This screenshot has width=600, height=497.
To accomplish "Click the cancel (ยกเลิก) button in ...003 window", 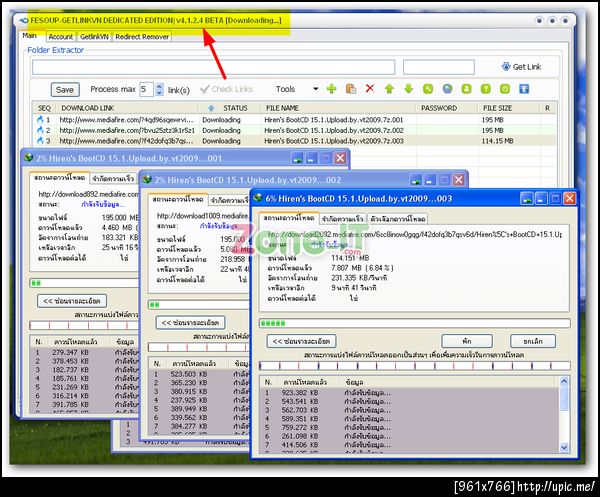I will [x=533, y=341].
